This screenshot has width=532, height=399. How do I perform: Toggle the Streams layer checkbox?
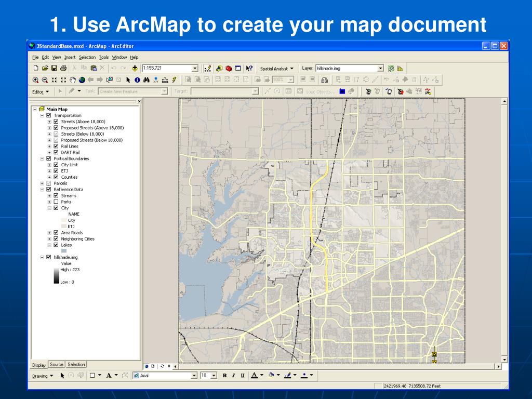pos(56,195)
